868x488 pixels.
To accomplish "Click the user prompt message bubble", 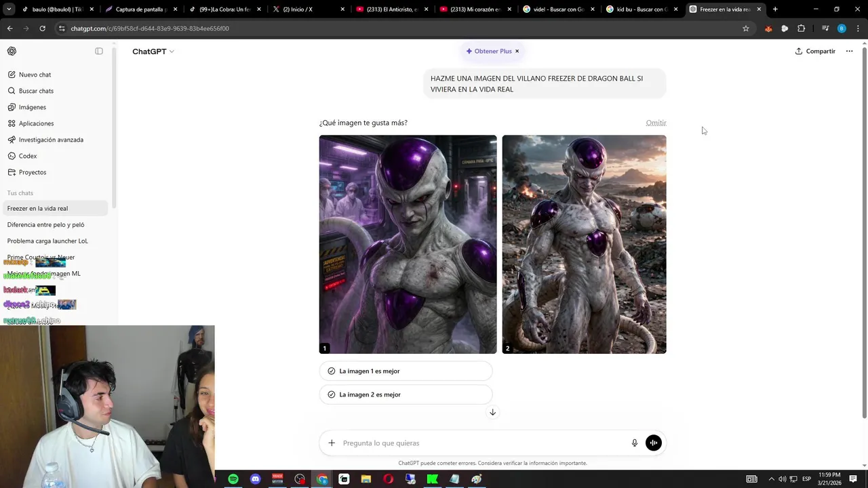I will click(545, 84).
